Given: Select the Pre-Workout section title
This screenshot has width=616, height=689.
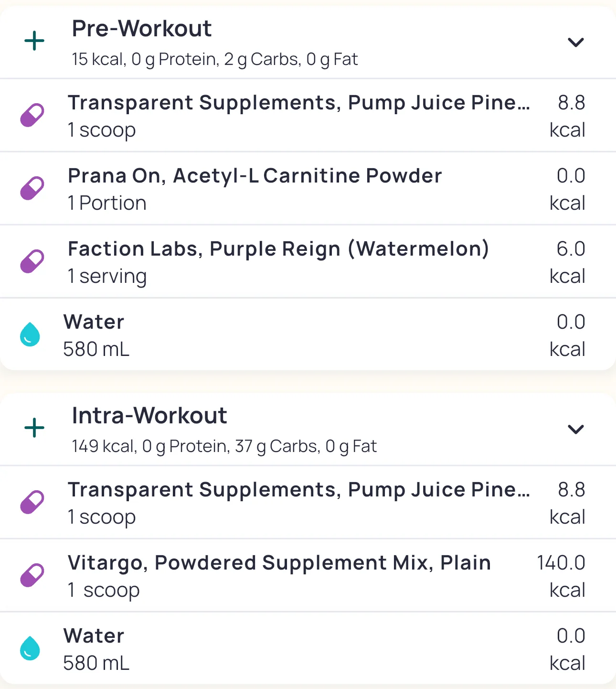Looking at the screenshot, I should (141, 29).
